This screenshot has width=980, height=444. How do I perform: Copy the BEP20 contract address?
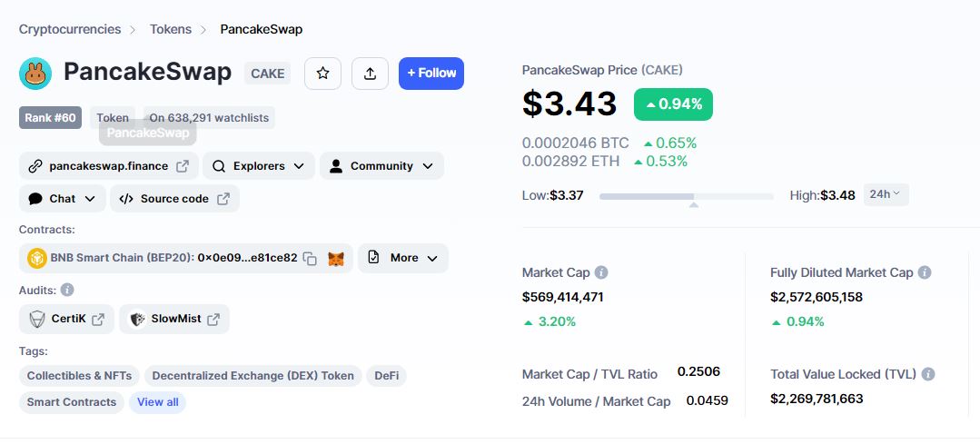[310, 259]
